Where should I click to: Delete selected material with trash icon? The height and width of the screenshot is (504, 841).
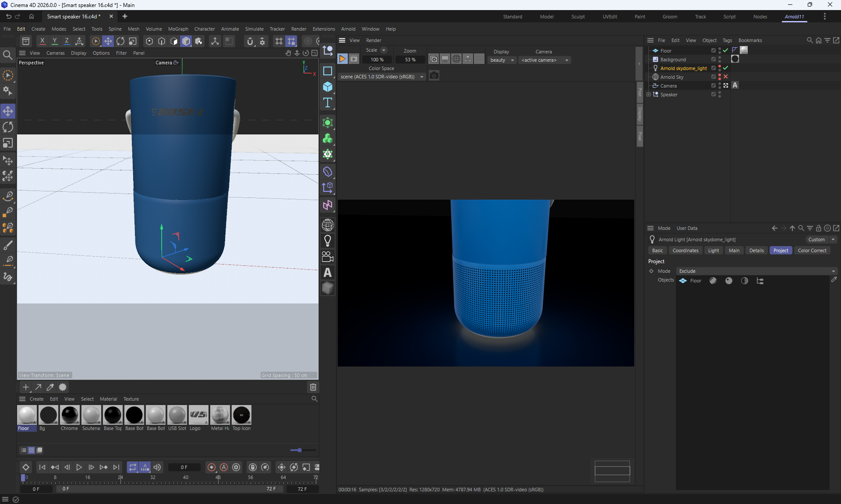[313, 387]
